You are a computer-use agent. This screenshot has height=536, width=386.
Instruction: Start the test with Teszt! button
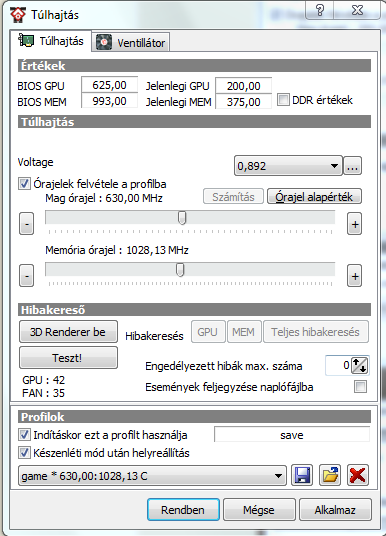68,358
